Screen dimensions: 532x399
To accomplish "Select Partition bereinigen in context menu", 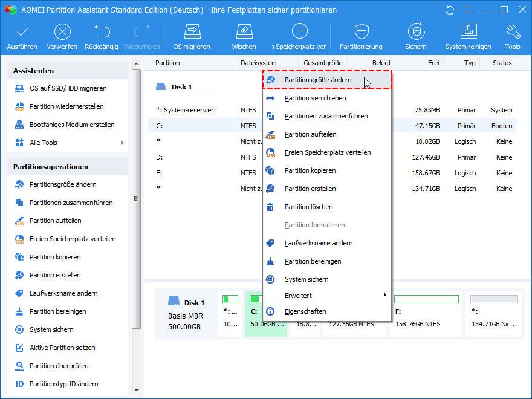I will pyautogui.click(x=327, y=262).
